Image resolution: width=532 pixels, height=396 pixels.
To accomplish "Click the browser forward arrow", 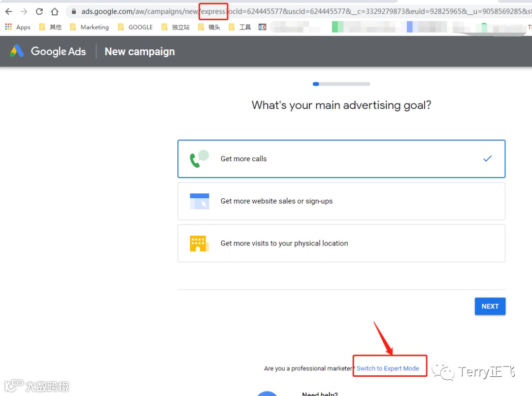I will click(24, 11).
